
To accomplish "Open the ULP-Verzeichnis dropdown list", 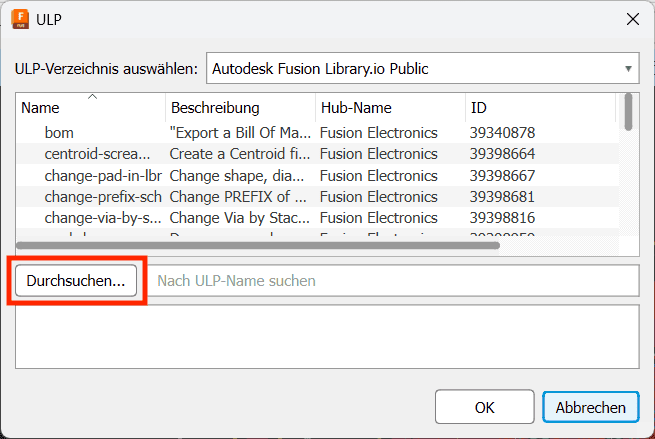I will (x=422, y=68).
